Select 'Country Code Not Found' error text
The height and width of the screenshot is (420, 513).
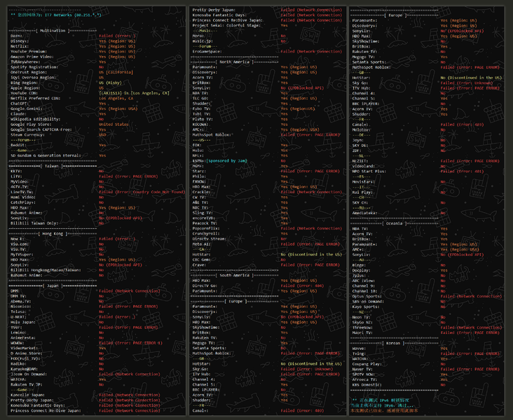[x=157, y=192]
